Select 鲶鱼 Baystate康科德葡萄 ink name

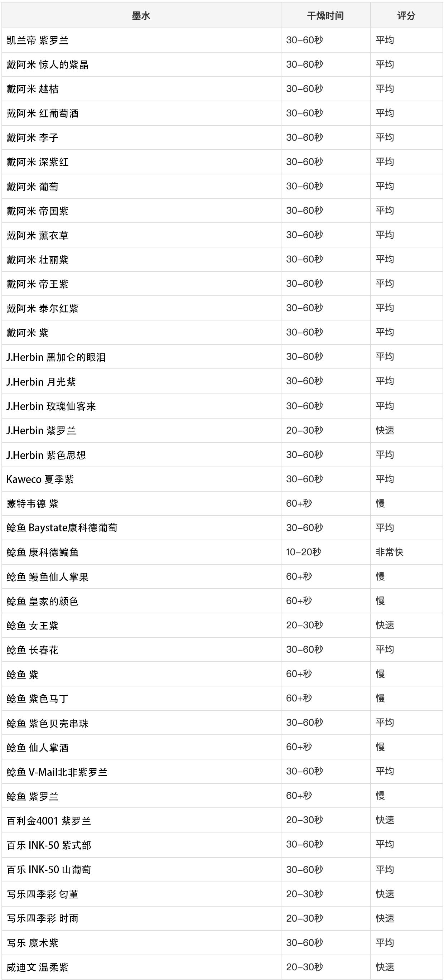click(62, 528)
